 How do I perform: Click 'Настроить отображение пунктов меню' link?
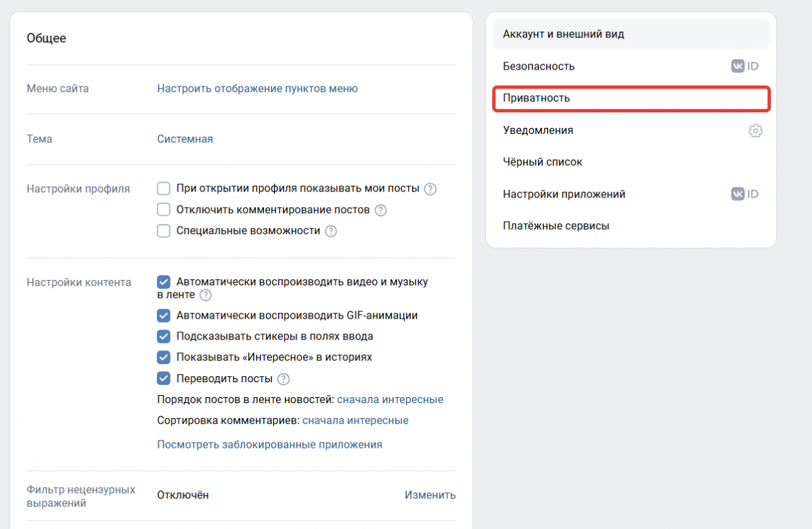tap(257, 89)
